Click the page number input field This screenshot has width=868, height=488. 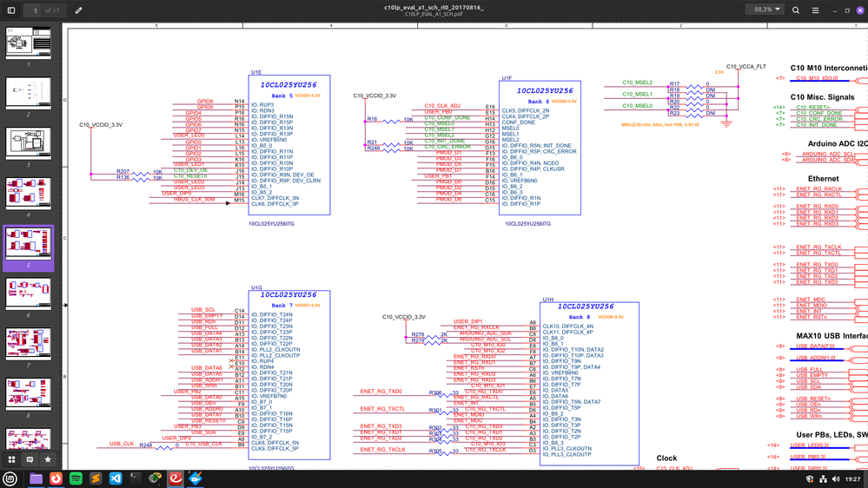pos(35,10)
